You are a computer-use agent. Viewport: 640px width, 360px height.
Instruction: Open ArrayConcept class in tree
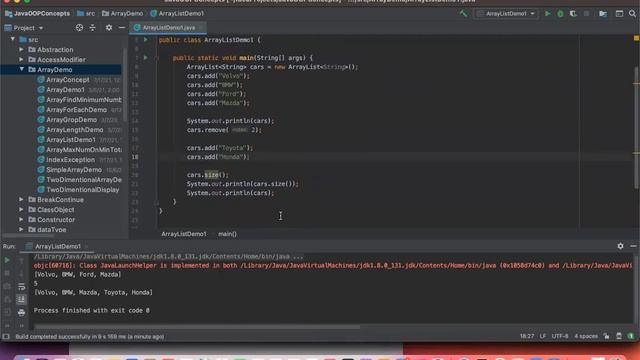coord(67,80)
